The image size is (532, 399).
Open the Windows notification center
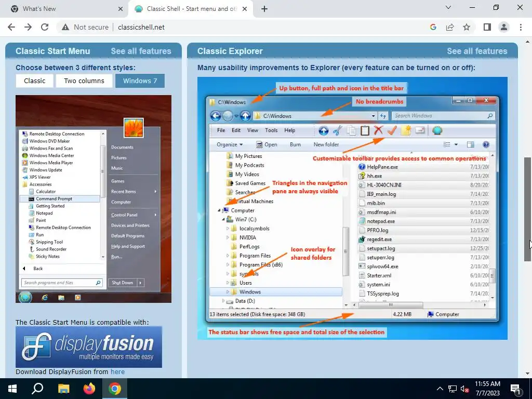tap(516, 390)
